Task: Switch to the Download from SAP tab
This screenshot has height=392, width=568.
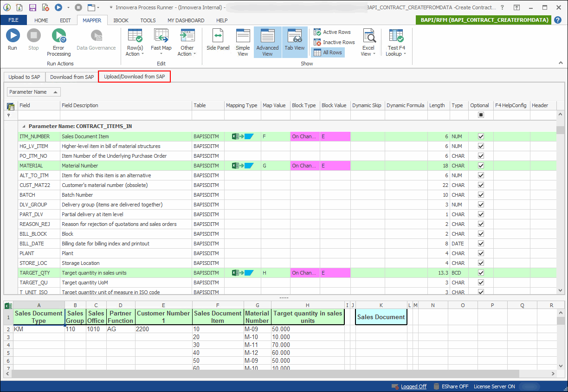Action: pos(72,77)
